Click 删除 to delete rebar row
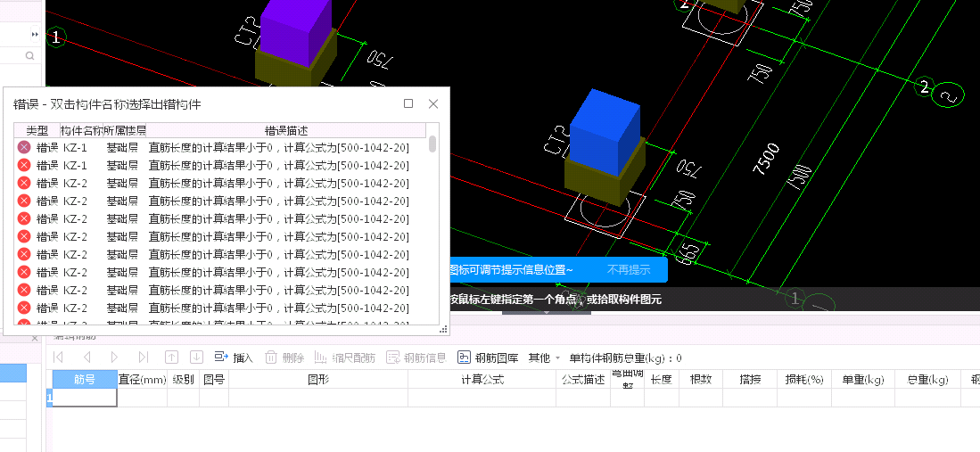 [284, 357]
